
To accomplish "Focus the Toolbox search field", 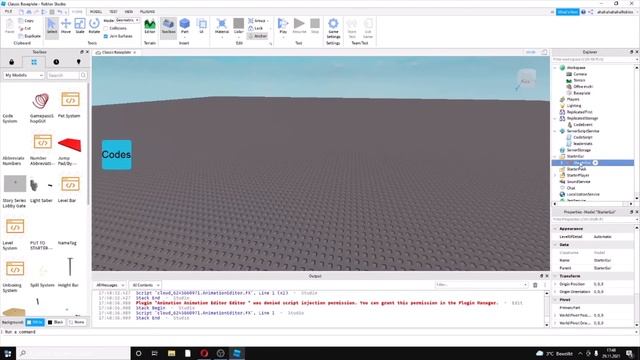I will 63,75.
